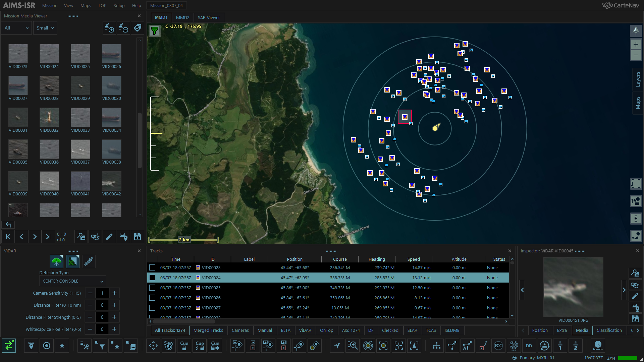This screenshot has height=362, width=644.
Task: Check the VID00026 track checkbox
Action: [x=152, y=298]
